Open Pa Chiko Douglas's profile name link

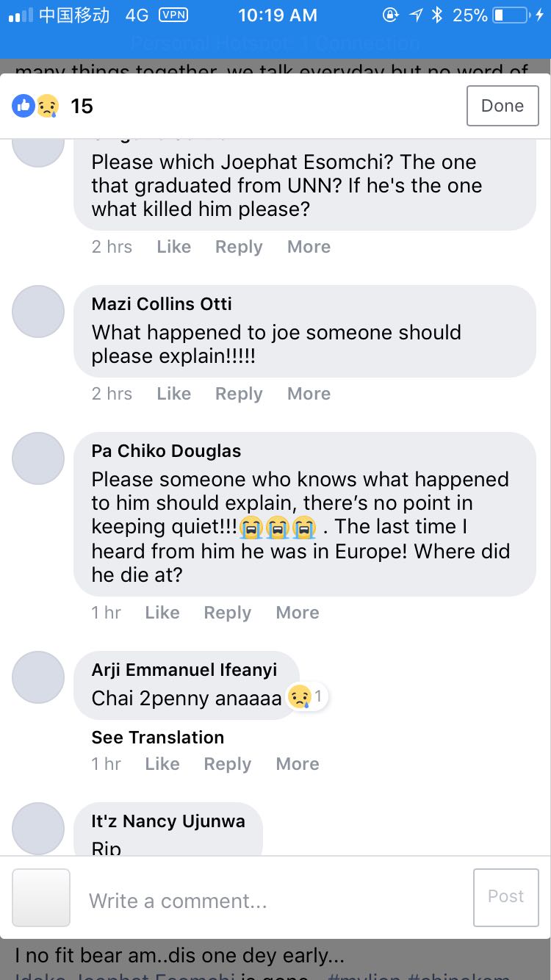[x=166, y=451]
